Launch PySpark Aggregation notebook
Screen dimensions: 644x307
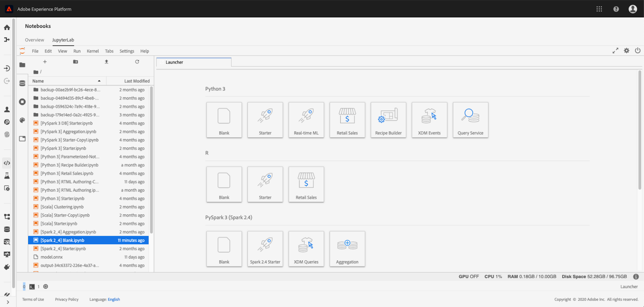(x=347, y=249)
